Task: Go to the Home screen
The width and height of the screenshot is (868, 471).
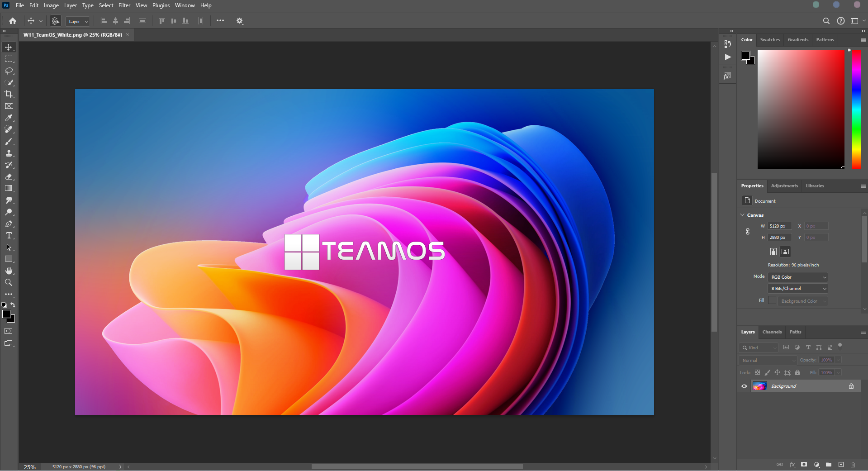Action: point(13,21)
